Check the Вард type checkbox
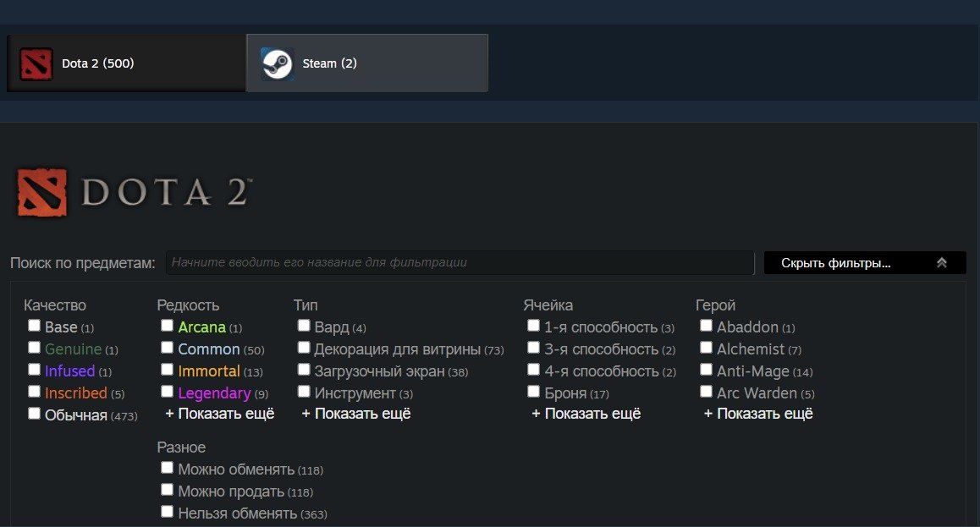980x527 pixels. (x=304, y=326)
